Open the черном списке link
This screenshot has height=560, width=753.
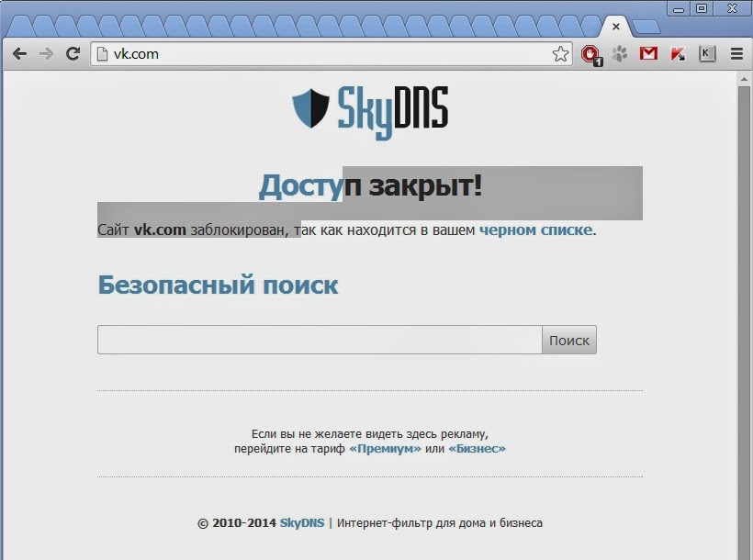535,230
